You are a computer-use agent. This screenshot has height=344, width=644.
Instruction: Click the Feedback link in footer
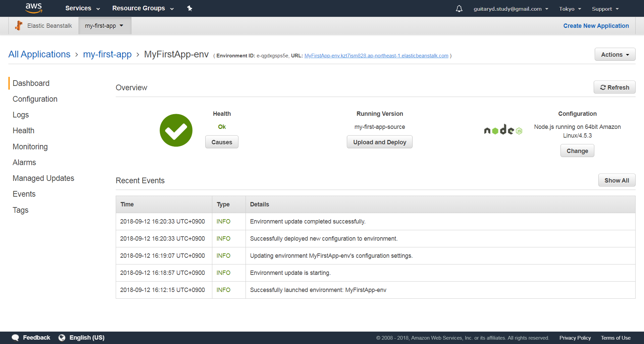tap(37, 338)
